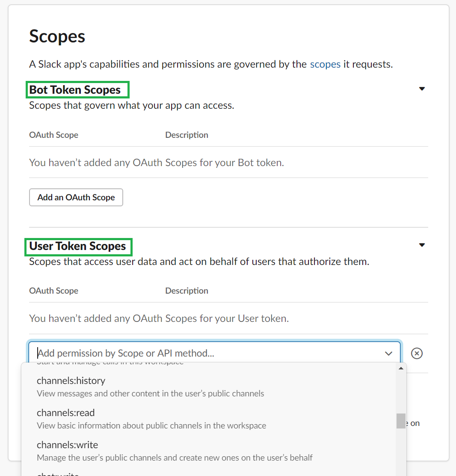Click the highlighted User Token Scopes title
The image size is (456, 476).
point(78,246)
